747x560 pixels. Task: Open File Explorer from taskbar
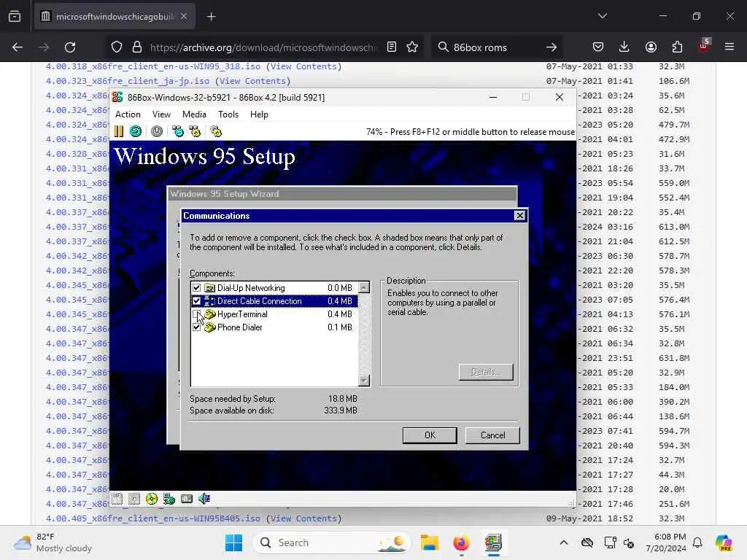tap(429, 542)
